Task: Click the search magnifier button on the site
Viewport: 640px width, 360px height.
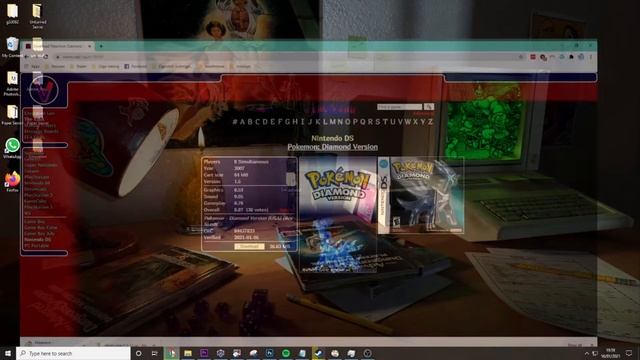Action: pos(429,107)
